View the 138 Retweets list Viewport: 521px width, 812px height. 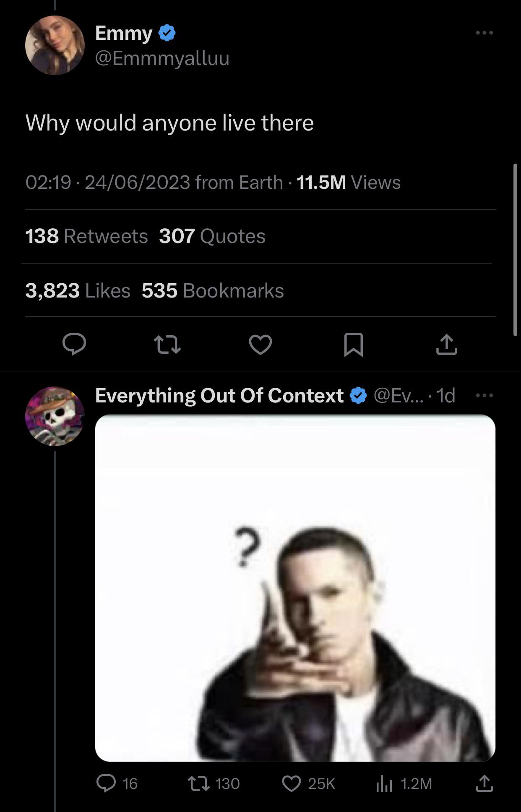click(x=86, y=236)
